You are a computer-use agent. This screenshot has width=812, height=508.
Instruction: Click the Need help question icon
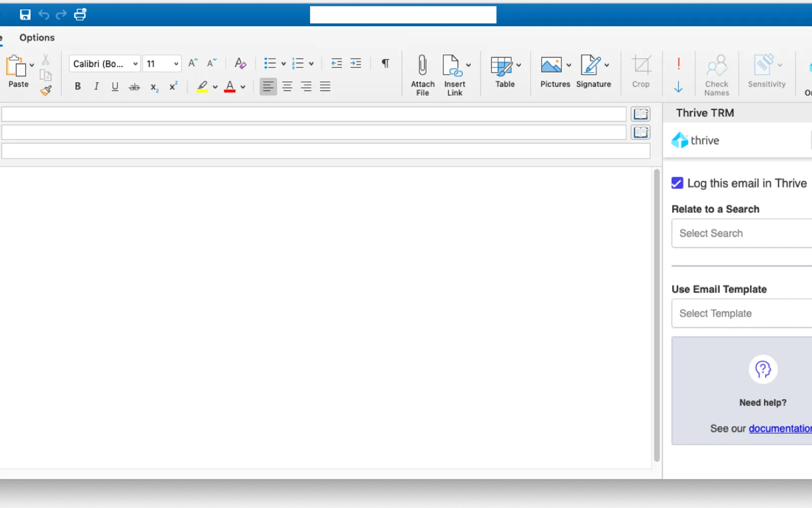[763, 369]
